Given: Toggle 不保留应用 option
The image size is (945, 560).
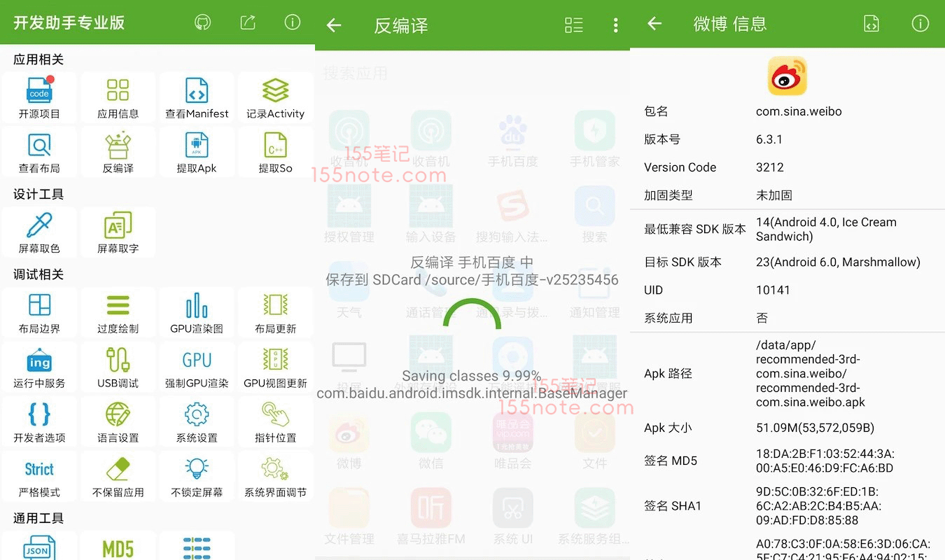Looking at the screenshot, I should (118, 476).
